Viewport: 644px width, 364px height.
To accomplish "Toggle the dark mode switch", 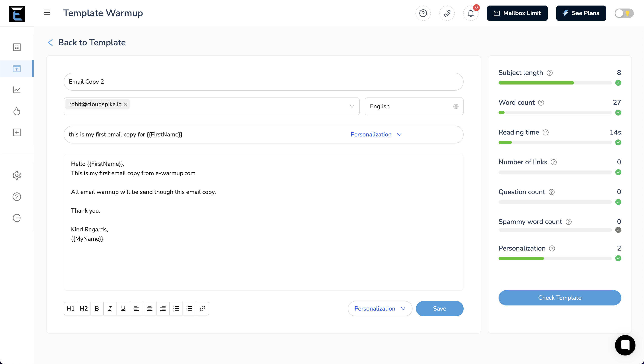I will coord(624,13).
